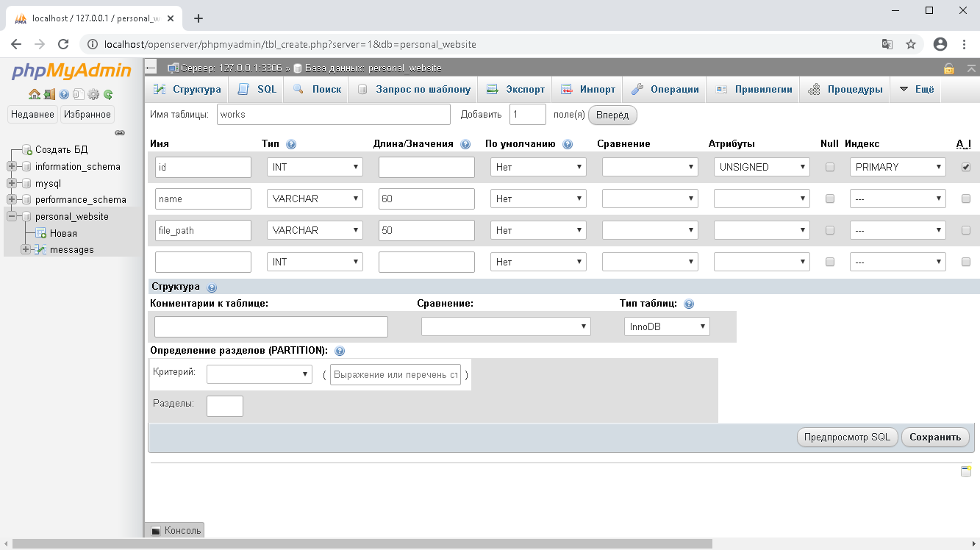Click the messages table browse icon

[x=41, y=250]
